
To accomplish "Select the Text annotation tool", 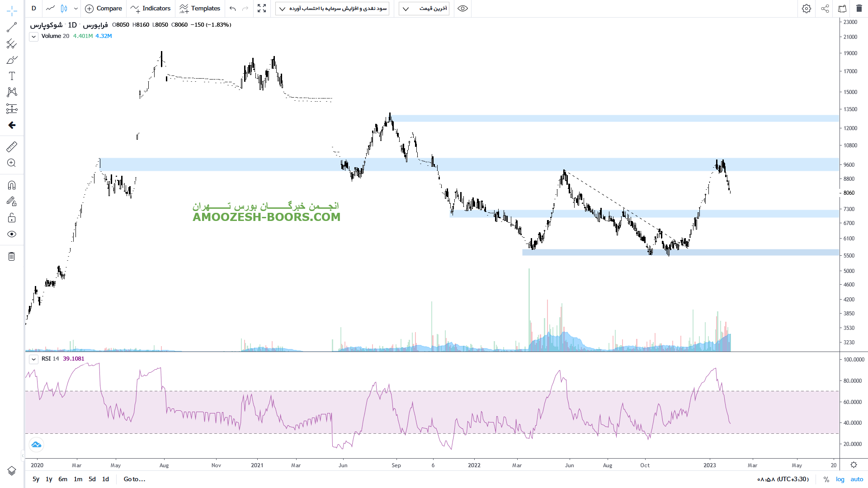I will coord(12,76).
